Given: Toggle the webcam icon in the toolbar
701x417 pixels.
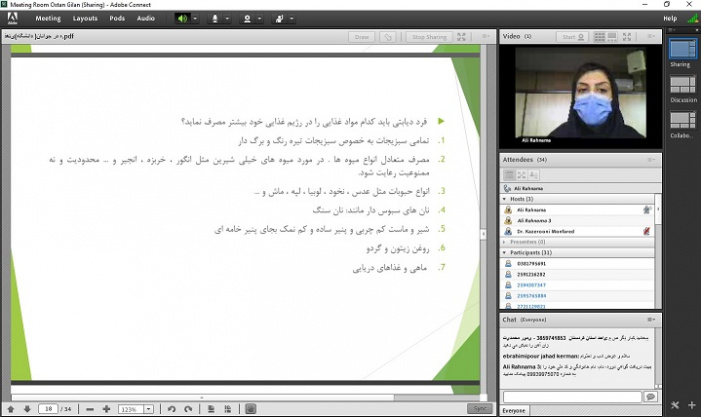Looking at the screenshot, I should coord(248,18).
